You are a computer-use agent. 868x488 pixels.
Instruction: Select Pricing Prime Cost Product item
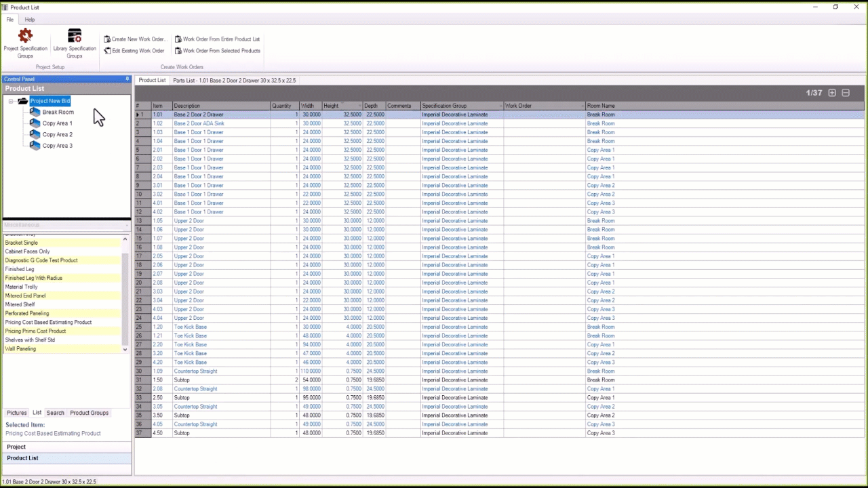pos(62,331)
